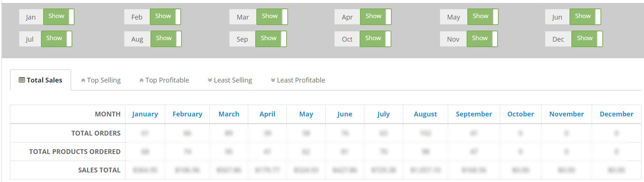Screen dimensions: 644x182
Task: Toggle the Jul Show switch
Action: [x=56, y=39]
